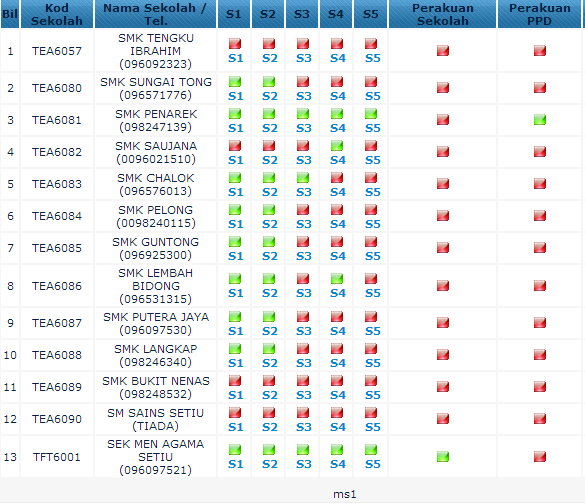Click the green Perakuan Sekolah icon for SEK MEN AGAMA SETIU
This screenshot has width=585, height=504.
[x=442, y=457]
